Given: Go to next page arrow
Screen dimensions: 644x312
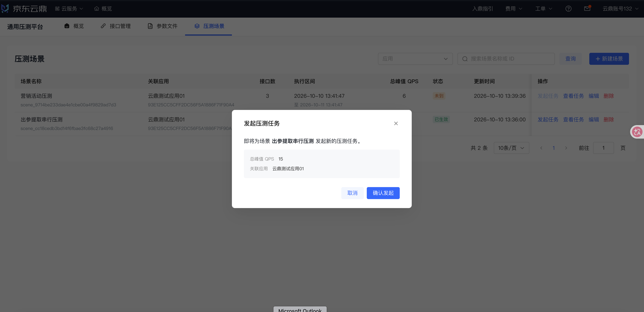Looking at the screenshot, I should (566, 148).
